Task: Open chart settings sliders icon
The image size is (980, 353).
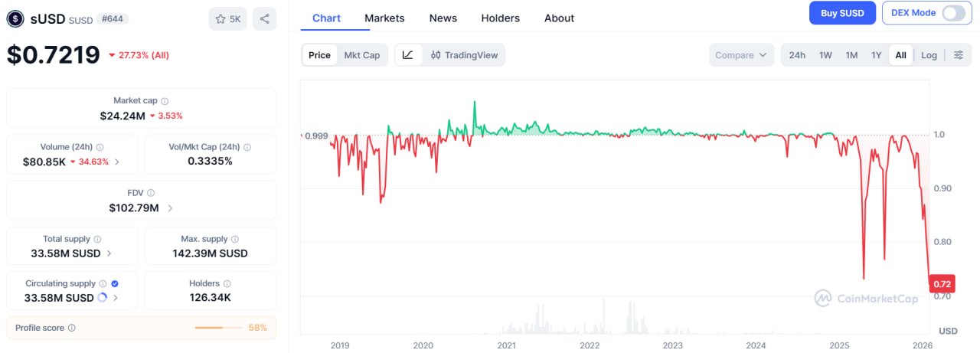Action: (958, 55)
